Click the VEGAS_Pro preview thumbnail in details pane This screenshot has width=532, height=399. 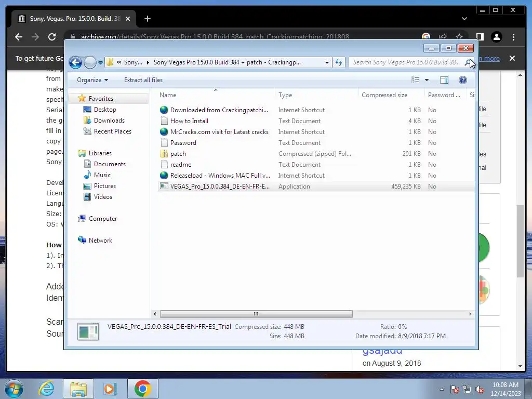coord(88,331)
